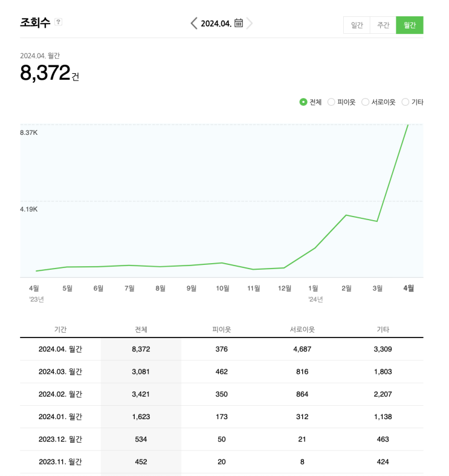Click the bold 4월 axis label
Screen dimensions: 449x476
click(409, 288)
